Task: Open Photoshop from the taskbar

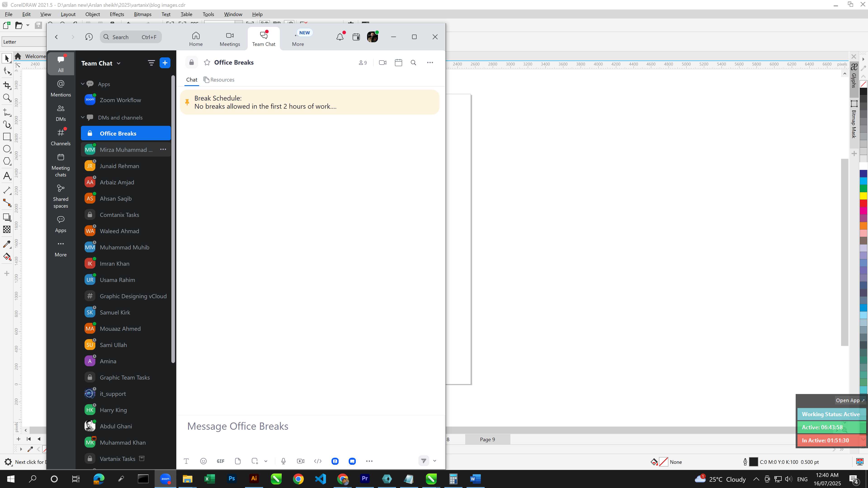Action: (231, 479)
